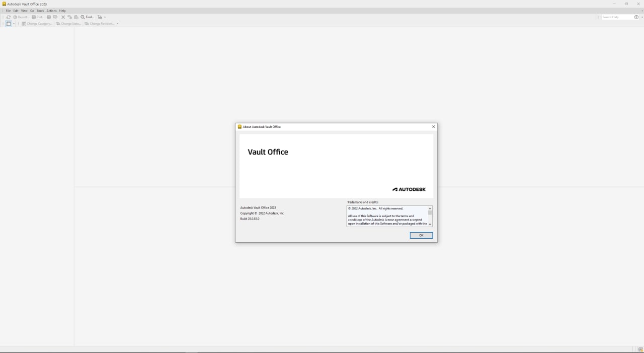Click the Change Revision... button
This screenshot has width=644, height=353.
pyautogui.click(x=99, y=24)
